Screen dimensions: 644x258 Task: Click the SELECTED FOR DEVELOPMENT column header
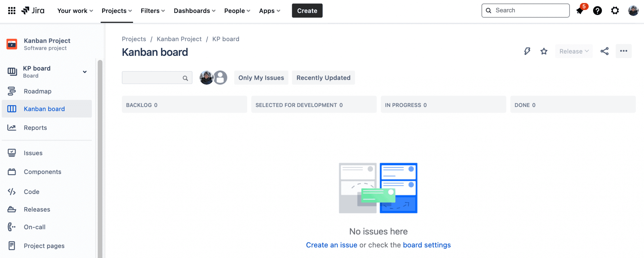(x=314, y=105)
